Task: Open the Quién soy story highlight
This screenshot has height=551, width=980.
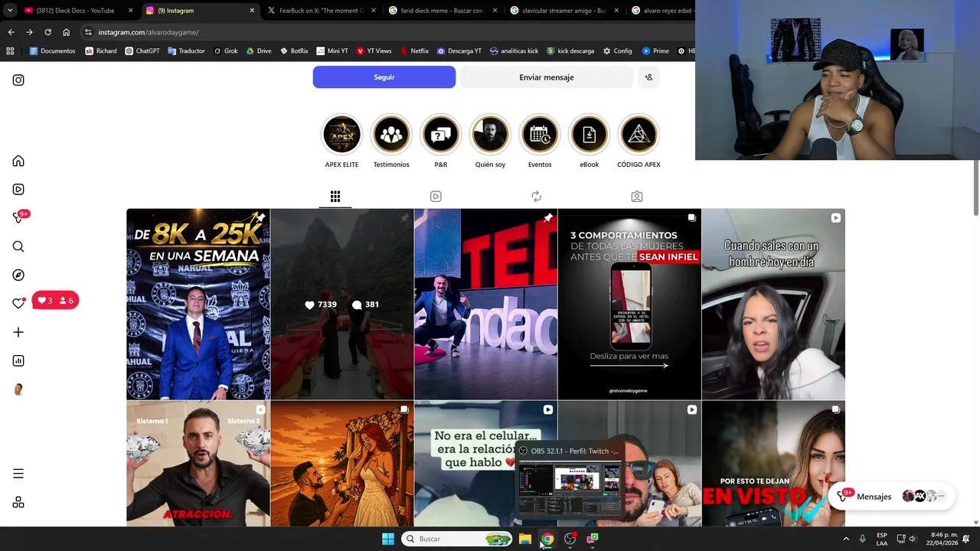Action: coord(490,135)
